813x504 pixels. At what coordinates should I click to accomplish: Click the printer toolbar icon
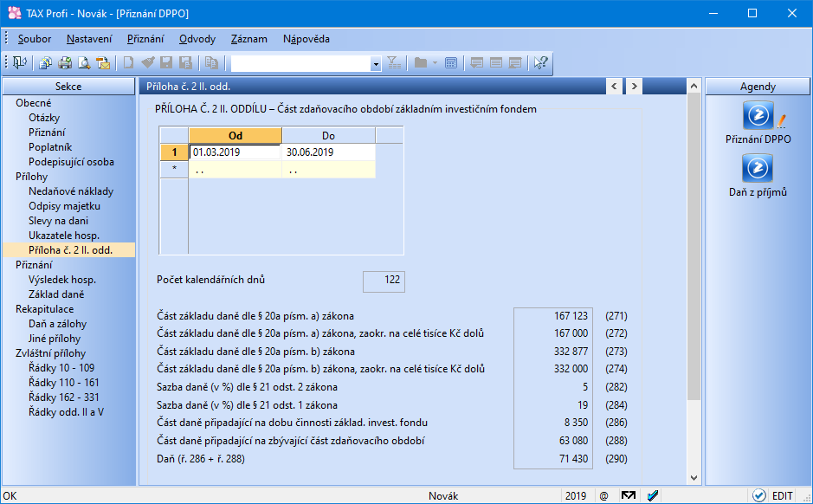pos(65,63)
